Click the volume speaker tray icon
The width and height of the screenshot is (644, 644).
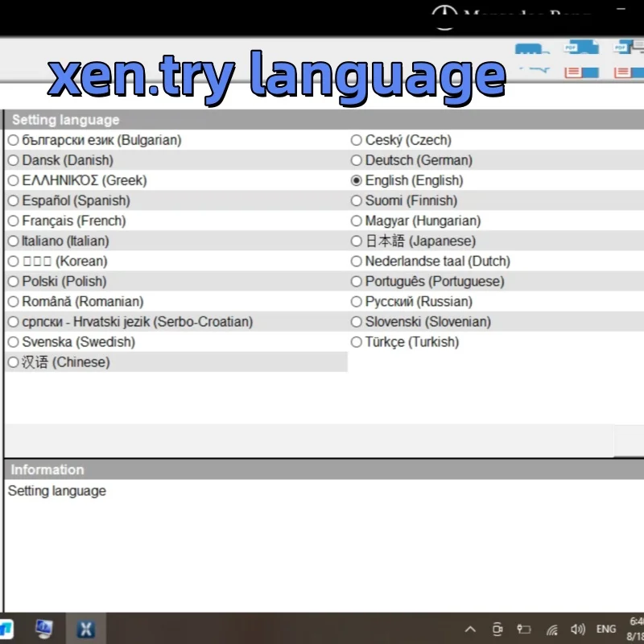[578, 629]
